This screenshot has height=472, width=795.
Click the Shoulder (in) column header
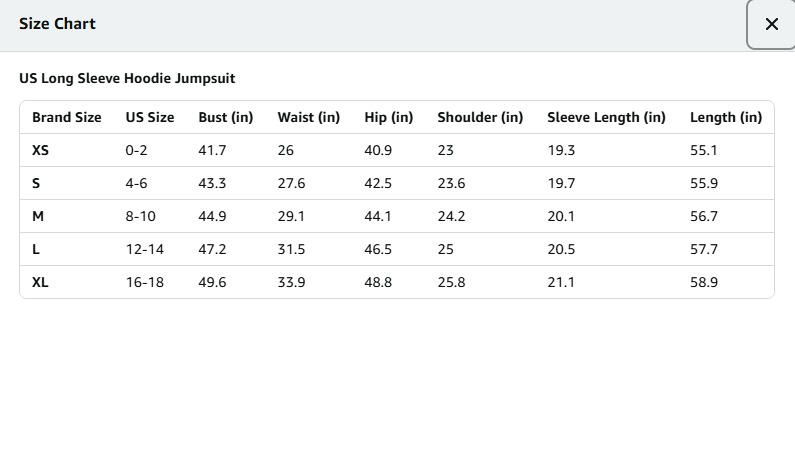(480, 117)
